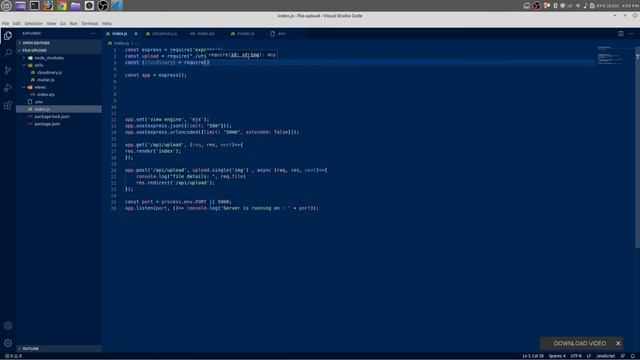Image resolution: width=640 pixels, height=360 pixels.
Task: Click the Spaces: 4 indentation setting
Action: [x=557, y=356]
